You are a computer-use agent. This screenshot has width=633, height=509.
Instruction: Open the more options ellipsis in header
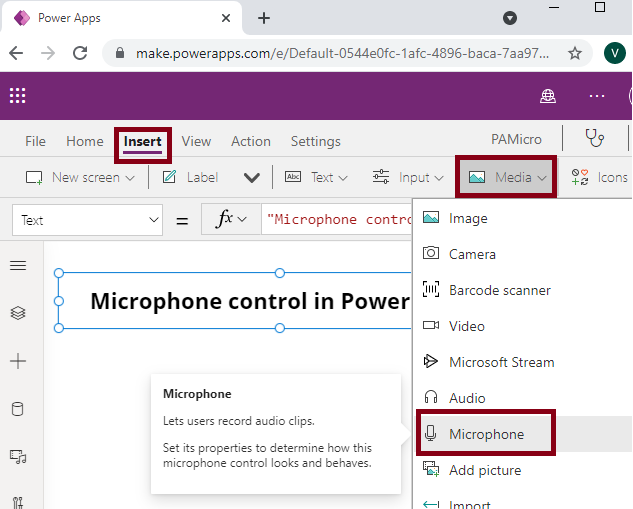click(597, 96)
